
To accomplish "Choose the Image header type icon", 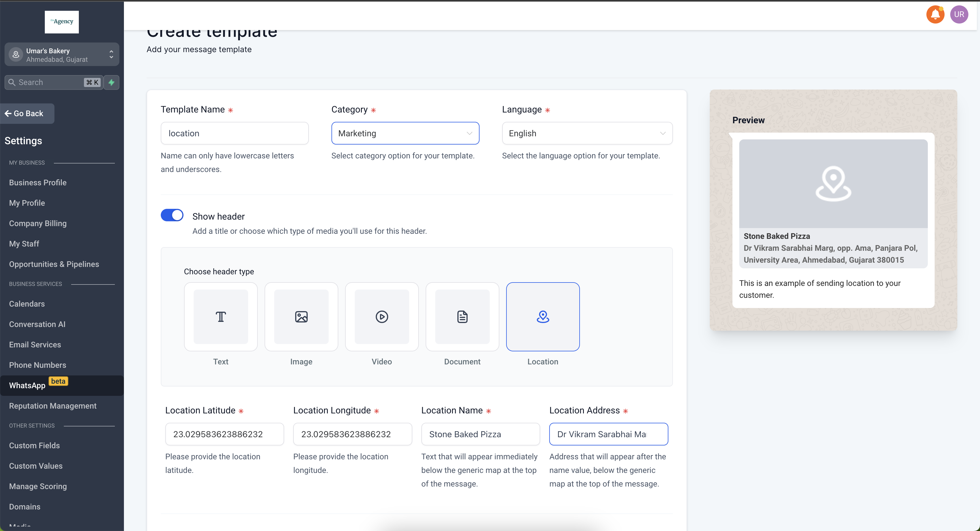I will tap(301, 317).
